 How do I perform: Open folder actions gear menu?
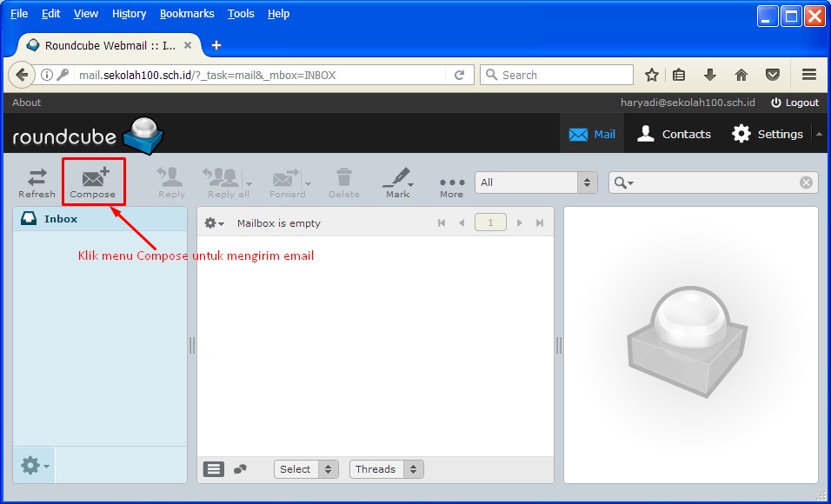click(34, 467)
